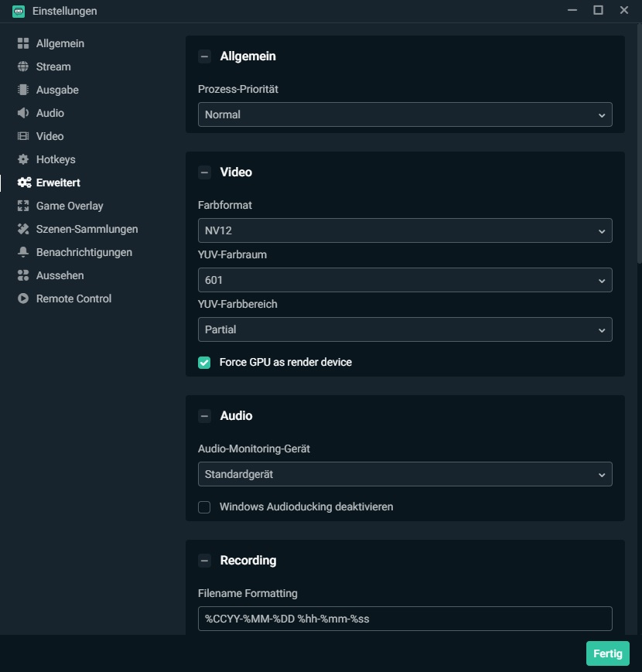642x672 pixels.
Task: Open the Aussehen settings page
Action: click(x=60, y=275)
